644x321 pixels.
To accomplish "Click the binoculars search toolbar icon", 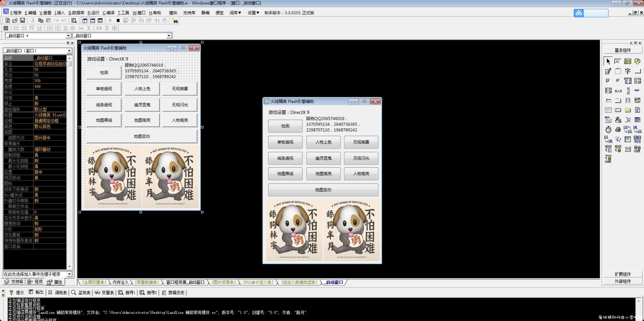I will (x=175, y=20).
